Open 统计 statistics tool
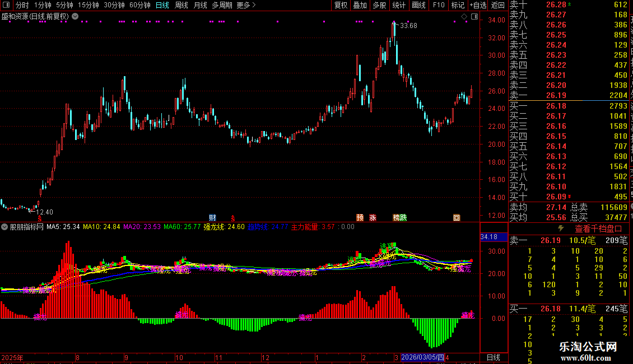The height and width of the screenshot is (364, 633). 399,5
